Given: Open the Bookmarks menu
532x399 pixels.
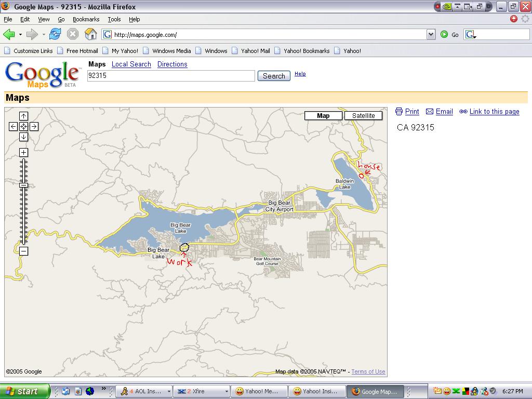Looking at the screenshot, I should coord(86,19).
